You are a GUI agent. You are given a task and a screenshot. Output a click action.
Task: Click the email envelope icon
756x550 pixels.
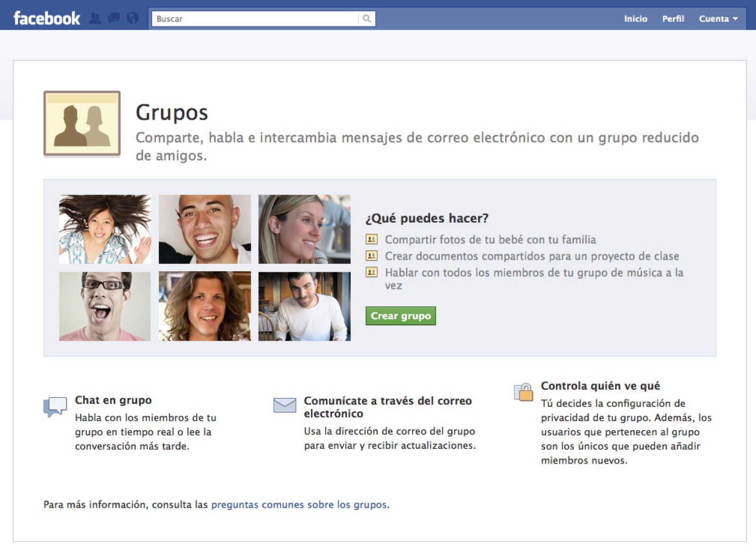[x=285, y=405]
